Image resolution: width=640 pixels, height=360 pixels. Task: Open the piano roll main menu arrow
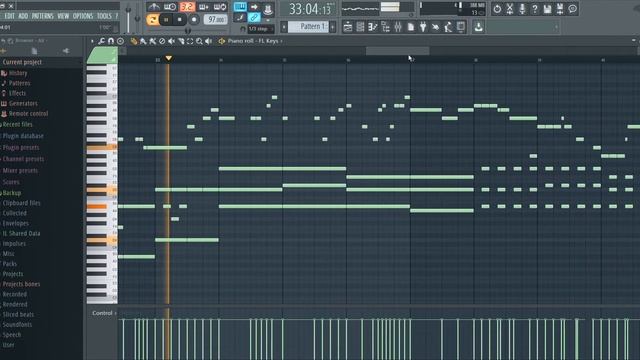(x=92, y=41)
